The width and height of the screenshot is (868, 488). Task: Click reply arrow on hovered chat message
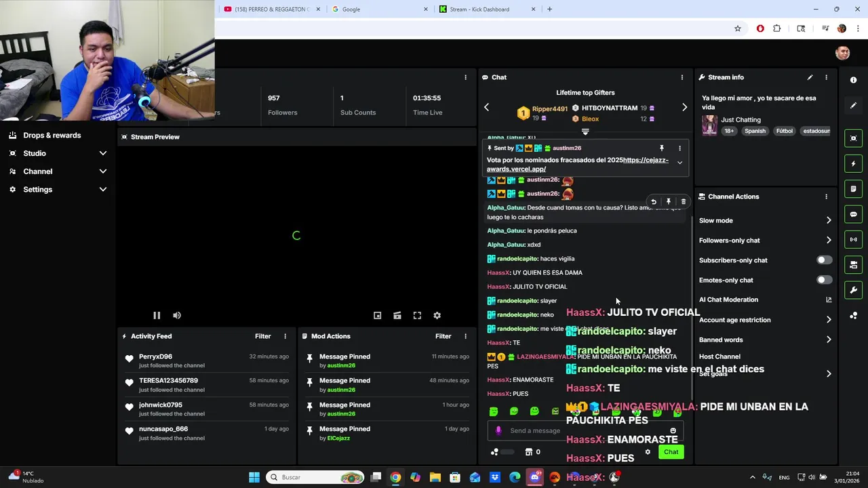tap(654, 201)
